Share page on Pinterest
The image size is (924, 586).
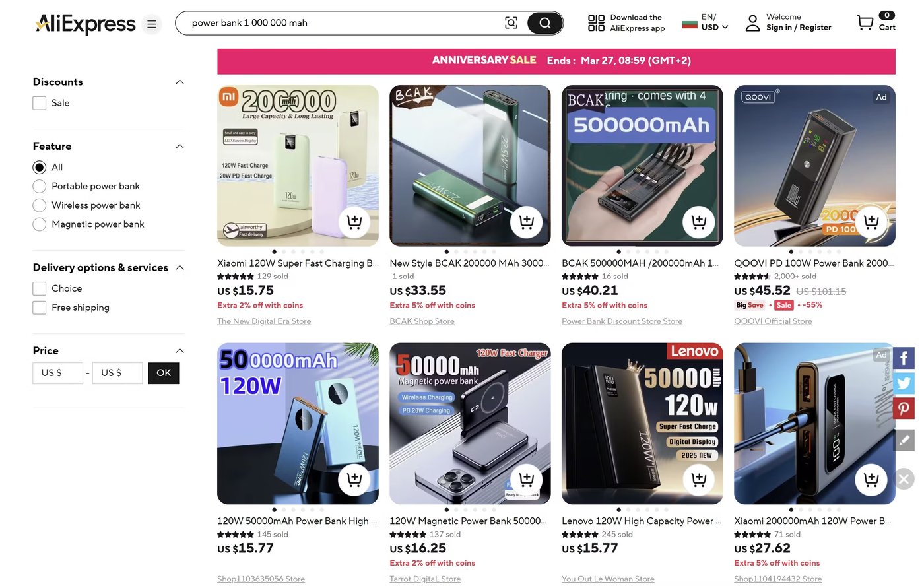[x=904, y=408]
